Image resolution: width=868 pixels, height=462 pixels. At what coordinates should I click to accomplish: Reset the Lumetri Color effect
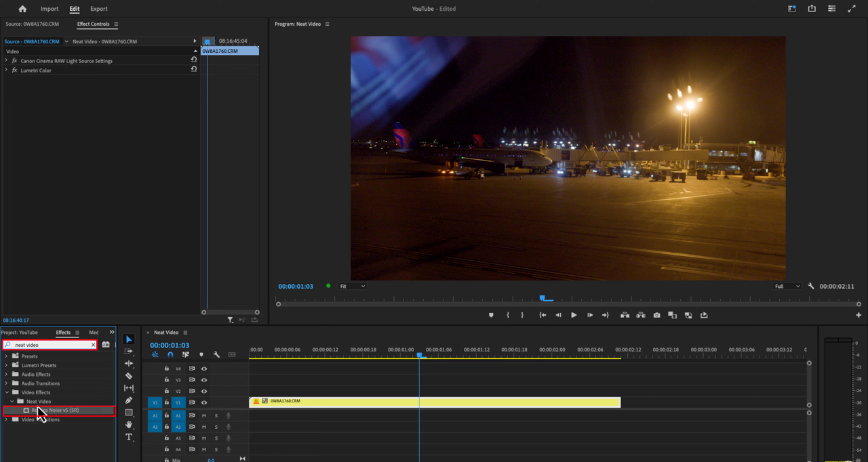[194, 69]
